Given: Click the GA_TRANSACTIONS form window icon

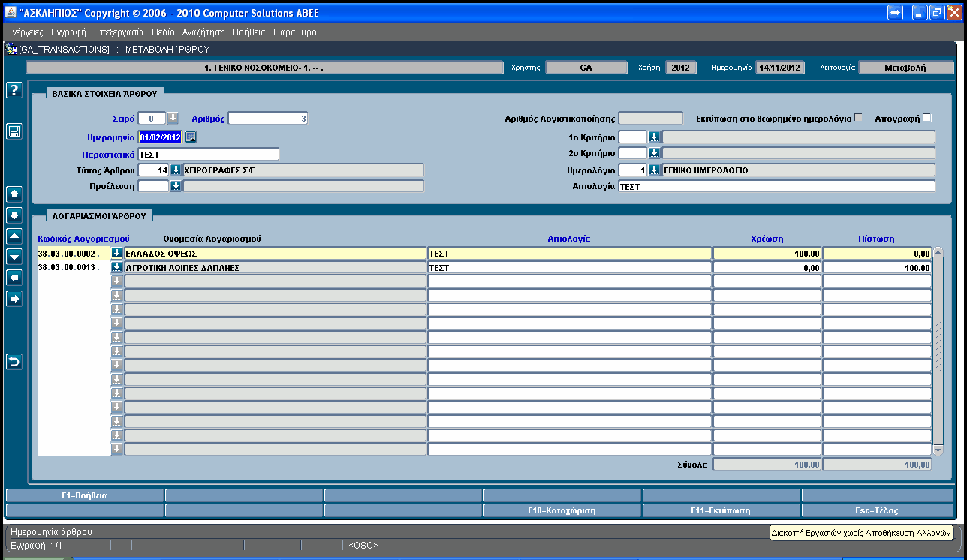Looking at the screenshot, I should point(11,49).
